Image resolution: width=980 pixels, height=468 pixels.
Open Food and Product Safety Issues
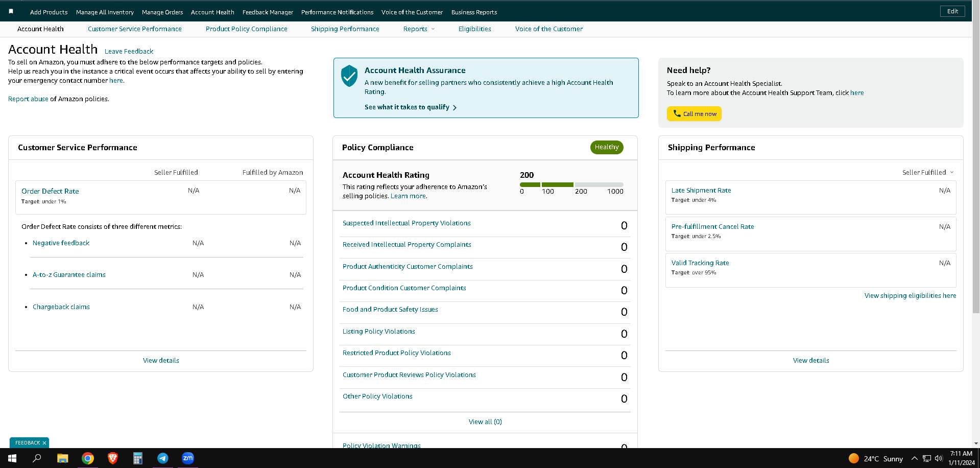coord(390,310)
